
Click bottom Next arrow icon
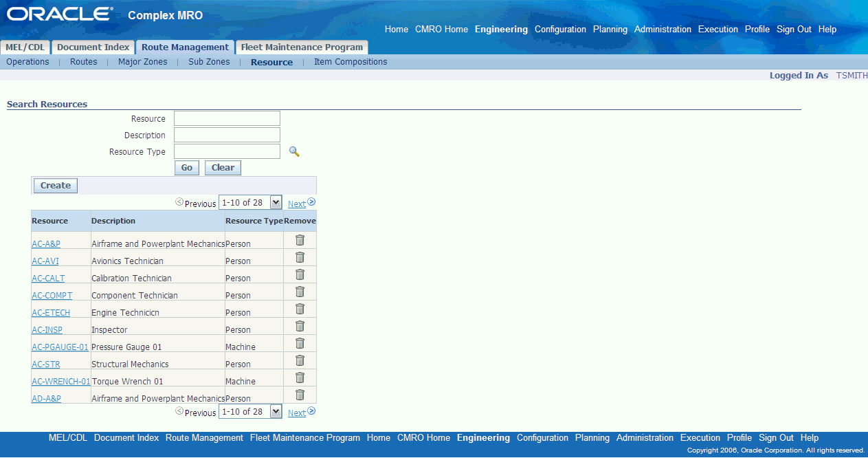click(311, 411)
